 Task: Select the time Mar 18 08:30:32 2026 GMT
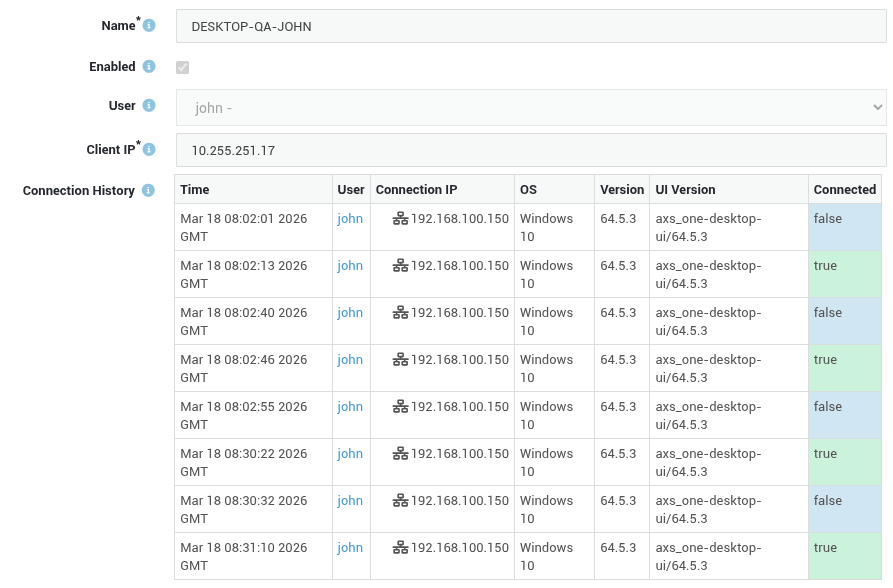tap(244, 509)
